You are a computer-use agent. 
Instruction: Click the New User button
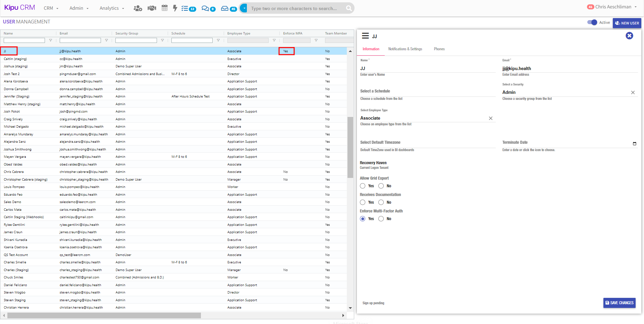pos(627,23)
